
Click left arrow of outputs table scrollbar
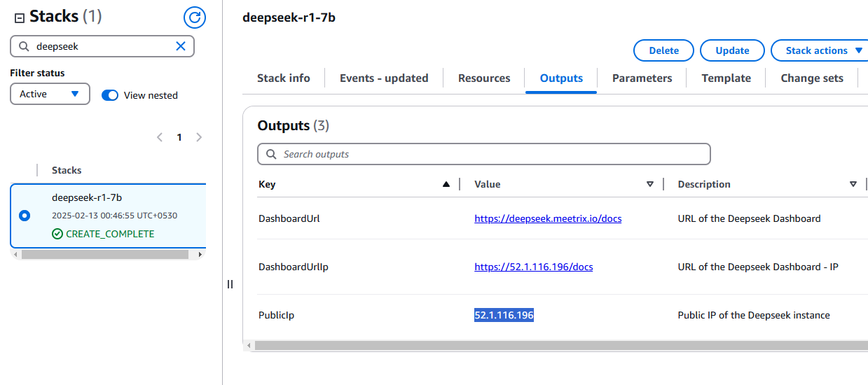pos(248,346)
